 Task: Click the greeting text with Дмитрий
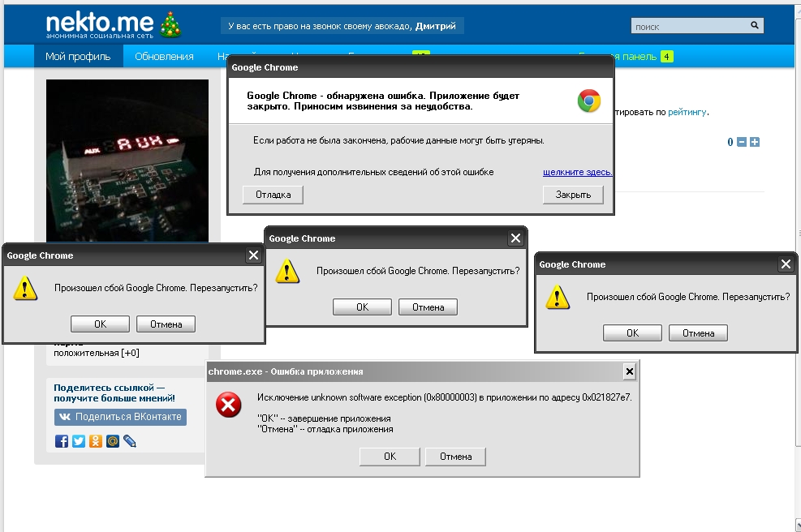(342, 26)
